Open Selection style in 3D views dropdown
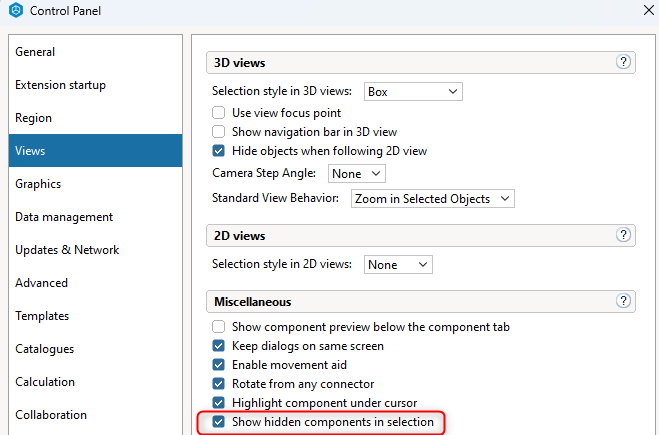The image size is (659, 435). click(413, 92)
